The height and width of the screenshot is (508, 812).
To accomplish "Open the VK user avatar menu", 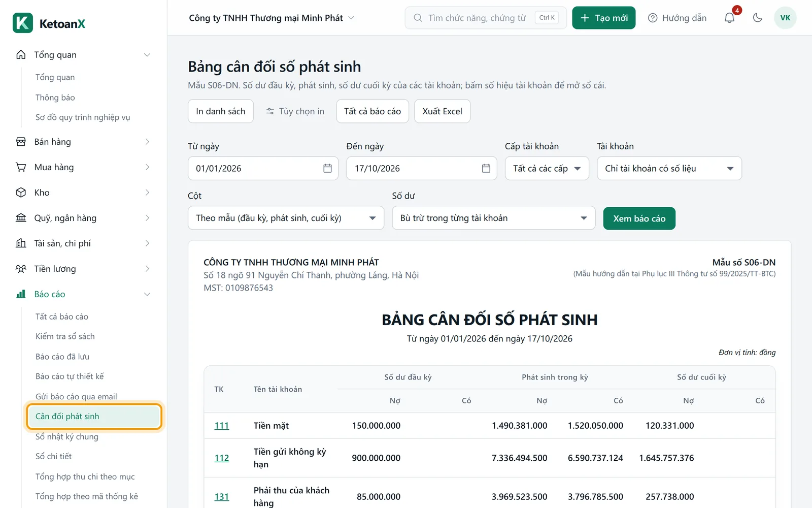I will point(785,18).
